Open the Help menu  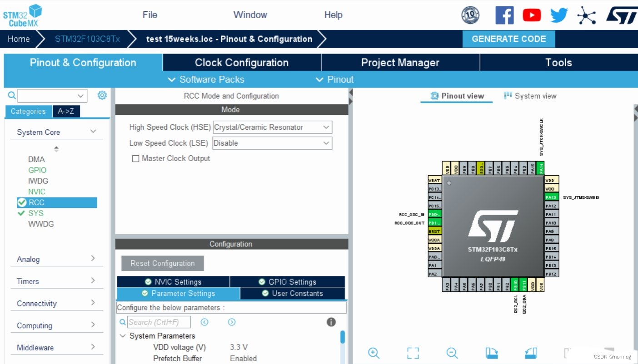tap(333, 15)
